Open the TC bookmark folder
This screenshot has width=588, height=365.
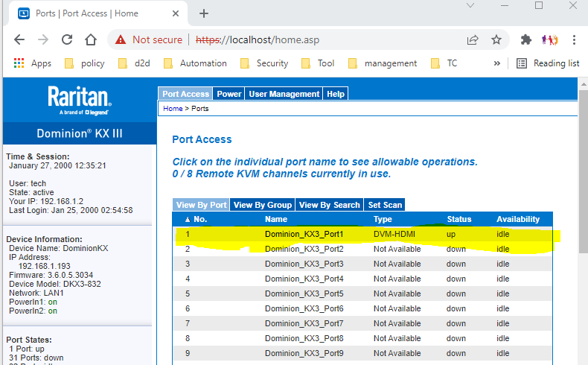(x=444, y=63)
